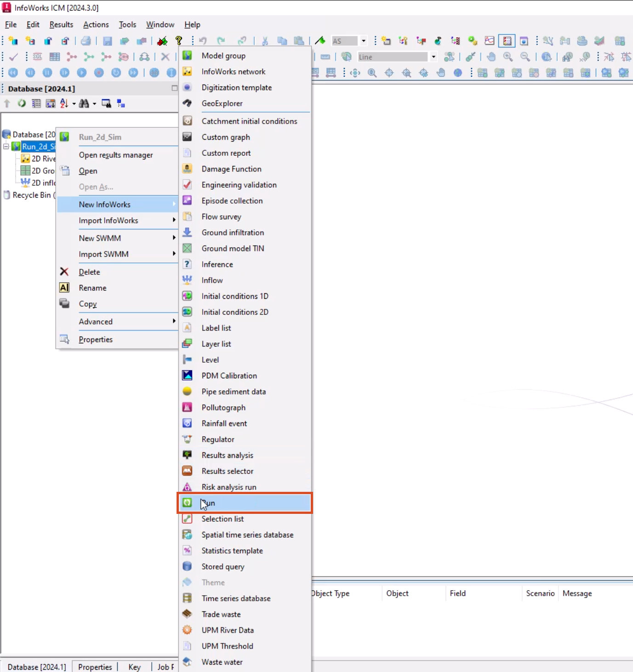Choose Selection list from submenu
Viewport: 633px width, 672px height.
pyautogui.click(x=245, y=519)
